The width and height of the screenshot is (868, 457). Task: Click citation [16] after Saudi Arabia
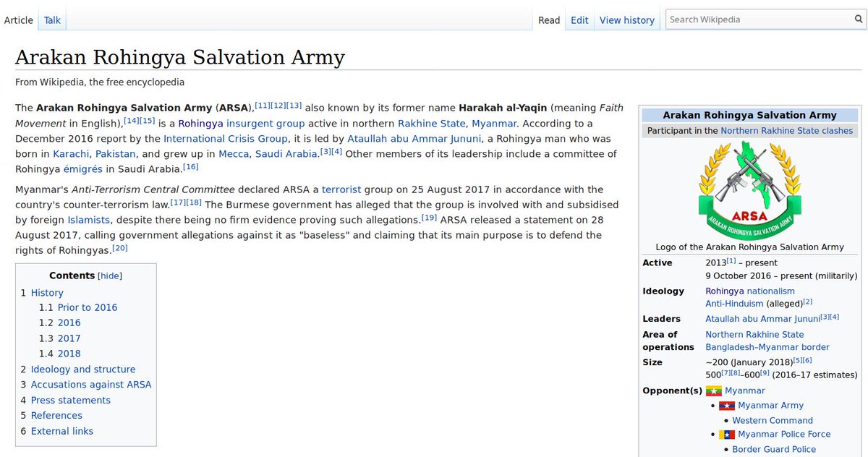[190, 167]
